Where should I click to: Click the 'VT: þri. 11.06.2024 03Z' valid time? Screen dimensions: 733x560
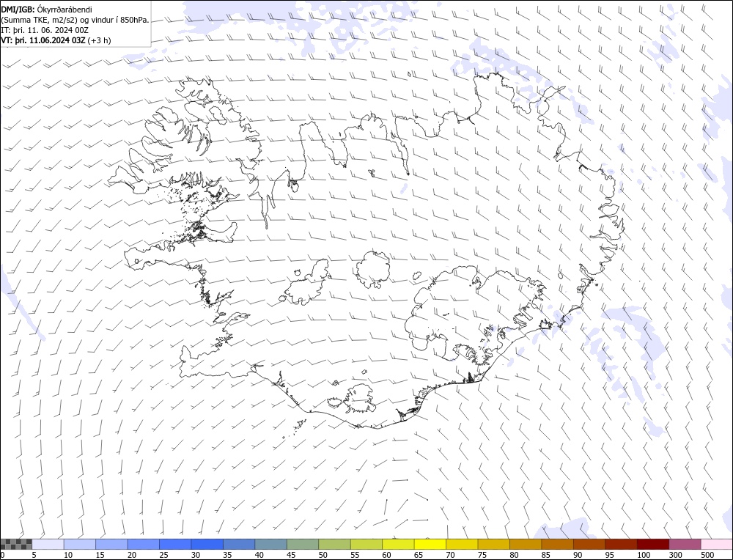tap(43, 40)
